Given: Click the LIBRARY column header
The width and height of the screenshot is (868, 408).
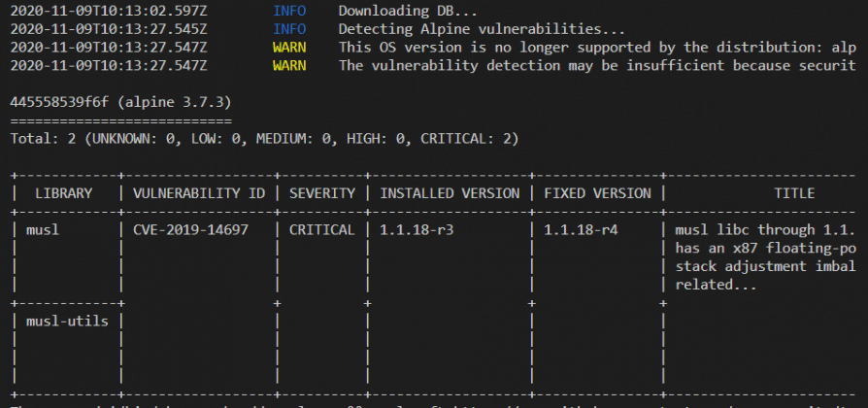Looking at the screenshot, I should pyautogui.click(x=64, y=193).
